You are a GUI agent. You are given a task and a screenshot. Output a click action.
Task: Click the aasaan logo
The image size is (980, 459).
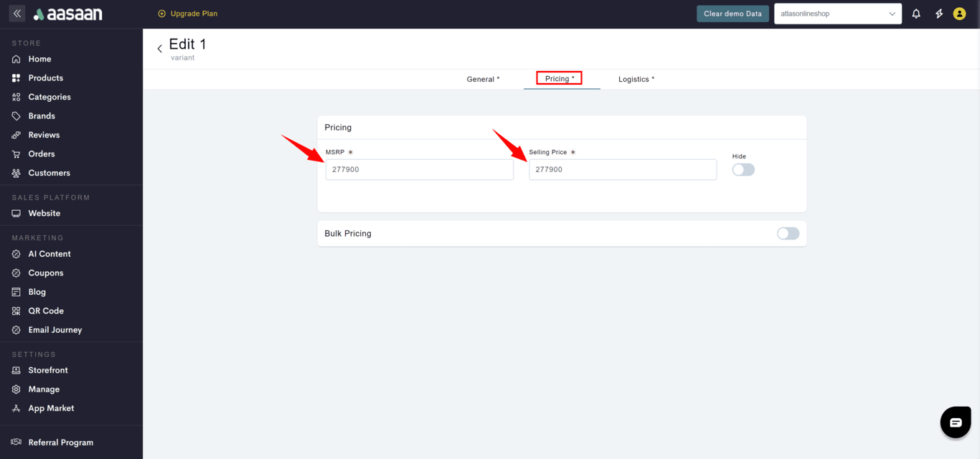68,14
